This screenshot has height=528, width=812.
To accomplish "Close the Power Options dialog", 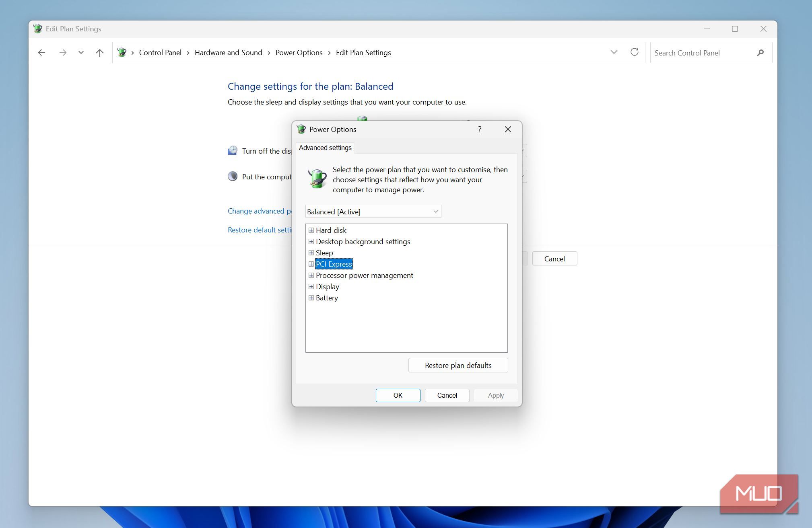I will [x=508, y=129].
